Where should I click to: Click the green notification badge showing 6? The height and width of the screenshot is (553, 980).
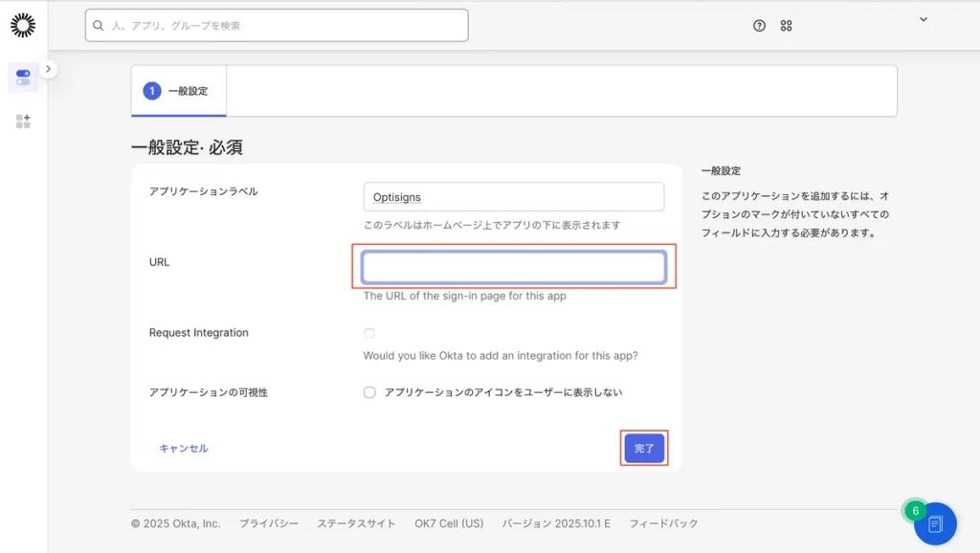(x=915, y=511)
